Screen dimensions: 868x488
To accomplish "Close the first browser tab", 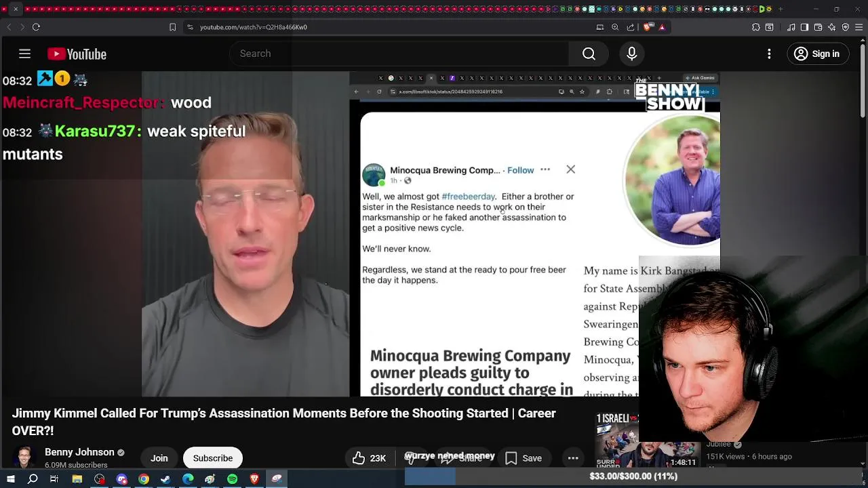I will pyautogui.click(x=16, y=9).
